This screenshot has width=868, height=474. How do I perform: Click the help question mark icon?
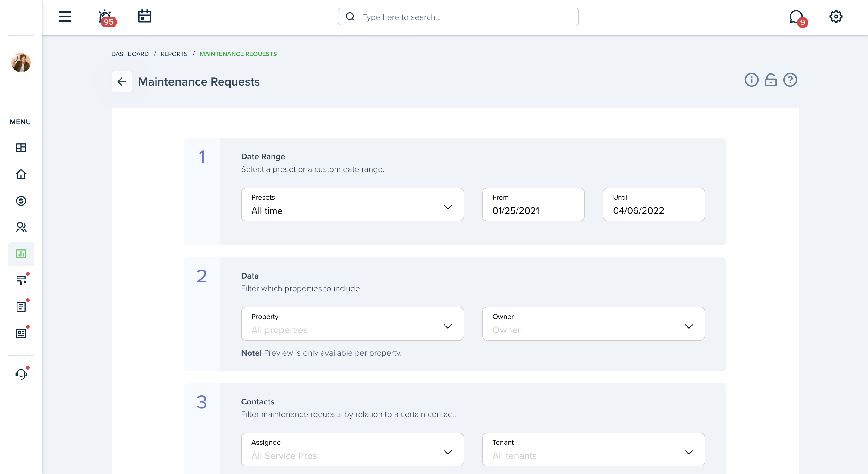coord(790,80)
